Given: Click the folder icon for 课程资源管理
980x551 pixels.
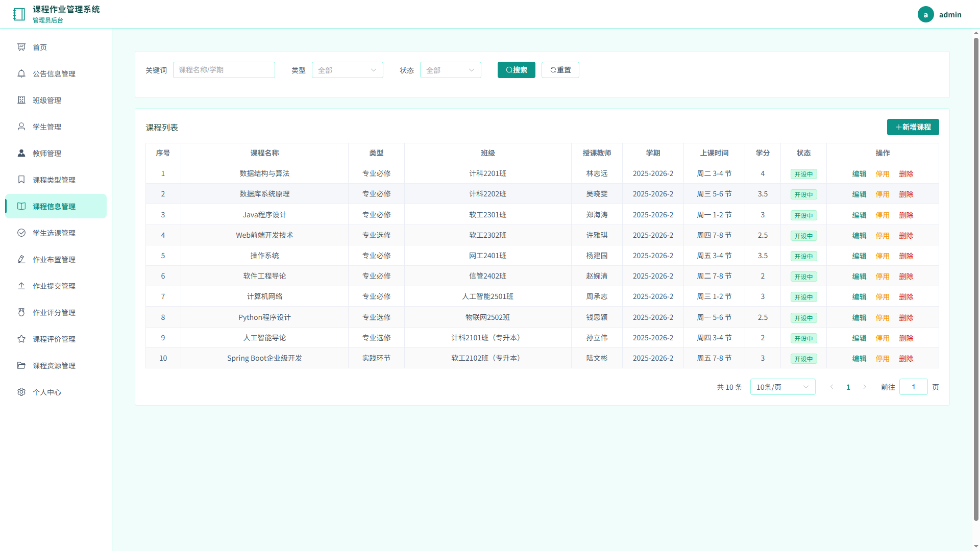Looking at the screenshot, I should click(21, 365).
